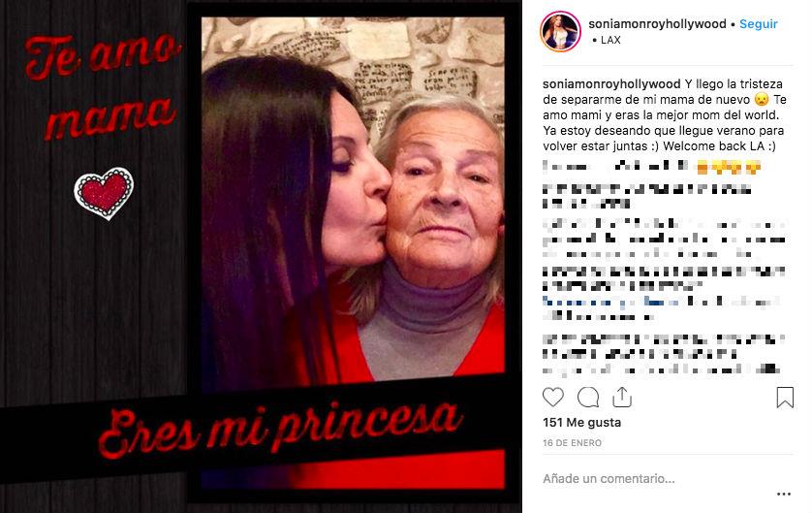Click the Eres mi princesa banner text
Viewport: 812px width, 513px height.
click(280, 428)
